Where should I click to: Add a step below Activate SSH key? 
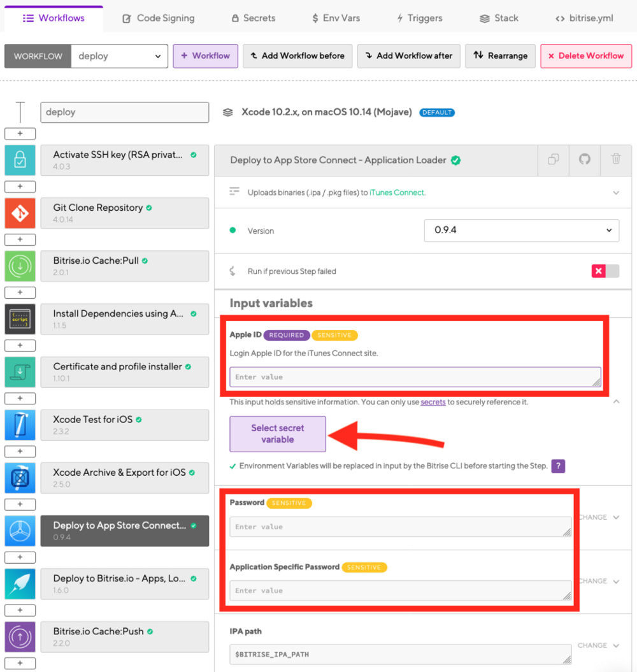[20, 187]
